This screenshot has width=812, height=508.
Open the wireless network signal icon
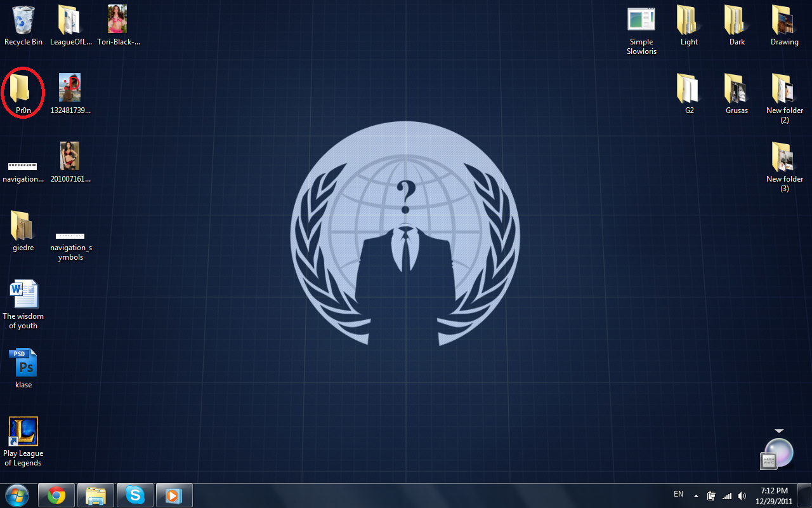727,495
